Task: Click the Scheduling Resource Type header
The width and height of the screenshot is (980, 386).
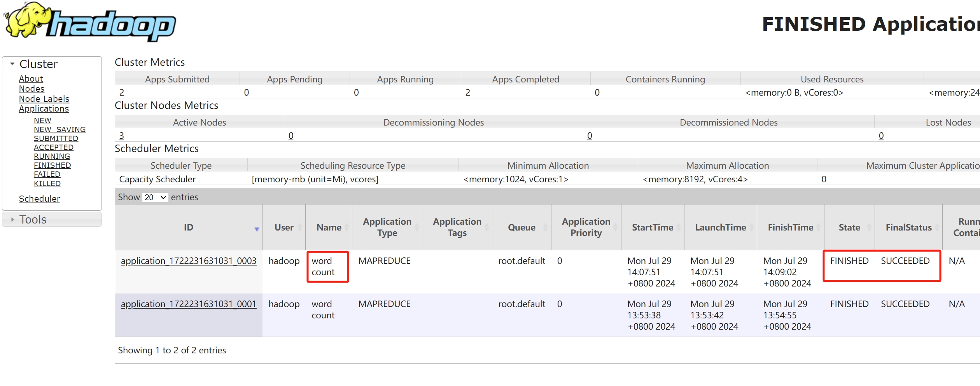Action: 353,166
